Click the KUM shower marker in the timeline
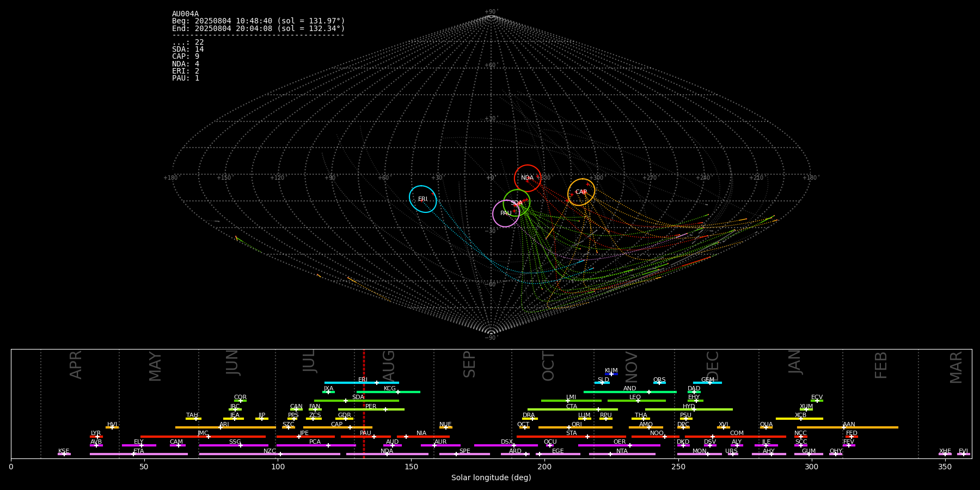 pos(611,374)
